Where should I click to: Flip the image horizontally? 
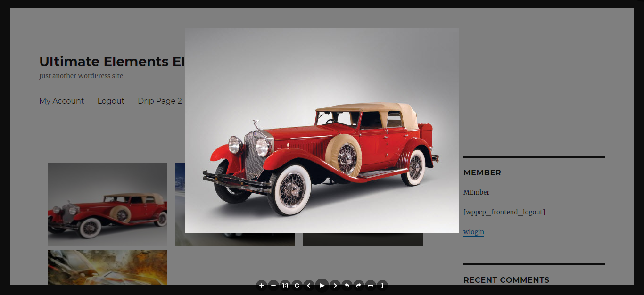[371, 286]
